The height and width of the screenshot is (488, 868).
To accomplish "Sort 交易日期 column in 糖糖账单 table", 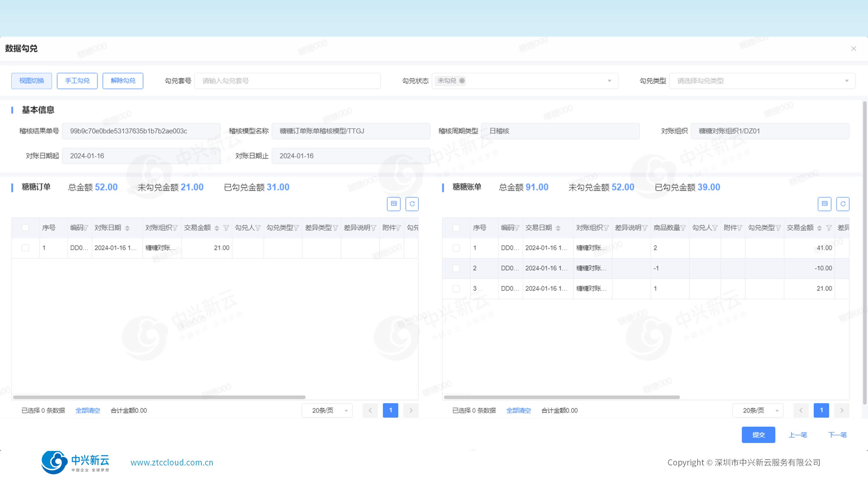I will pyautogui.click(x=558, y=228).
